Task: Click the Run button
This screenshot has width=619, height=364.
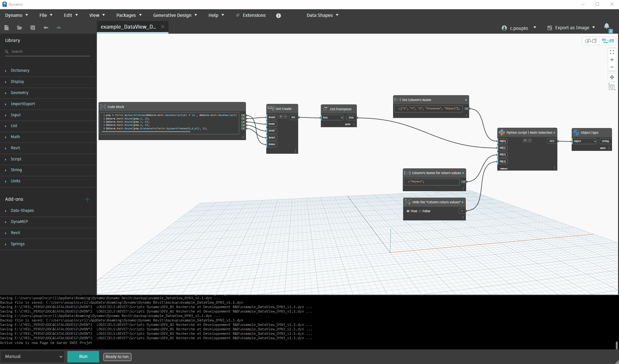Action: pos(83,357)
